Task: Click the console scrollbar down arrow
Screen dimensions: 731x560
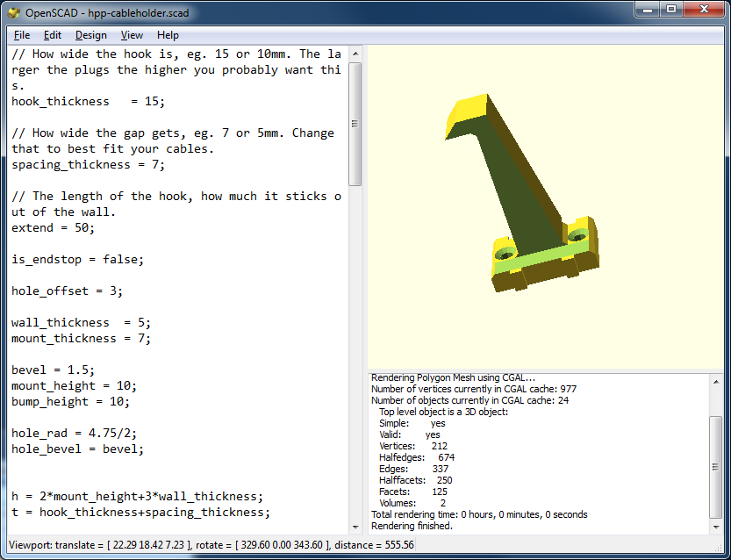Action: pyautogui.click(x=716, y=527)
